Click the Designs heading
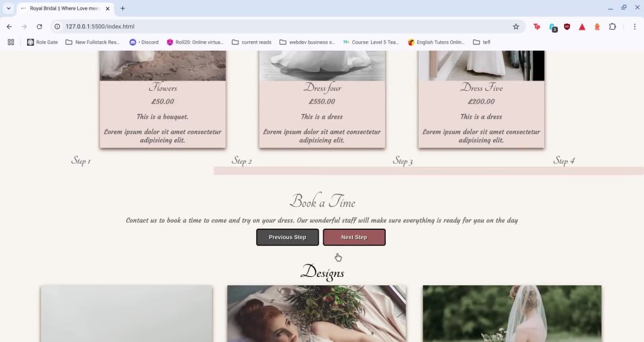Image resolution: width=644 pixels, height=342 pixels. click(323, 272)
